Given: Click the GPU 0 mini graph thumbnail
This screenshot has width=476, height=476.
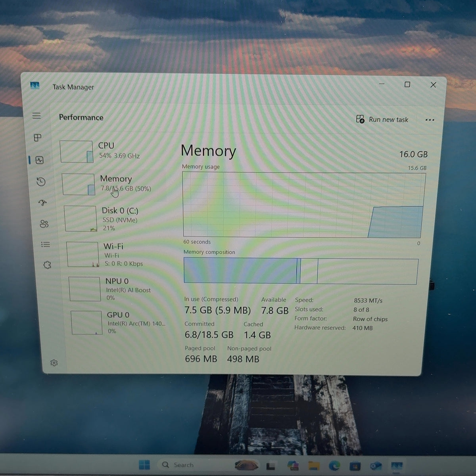Looking at the screenshot, I should [86, 322].
